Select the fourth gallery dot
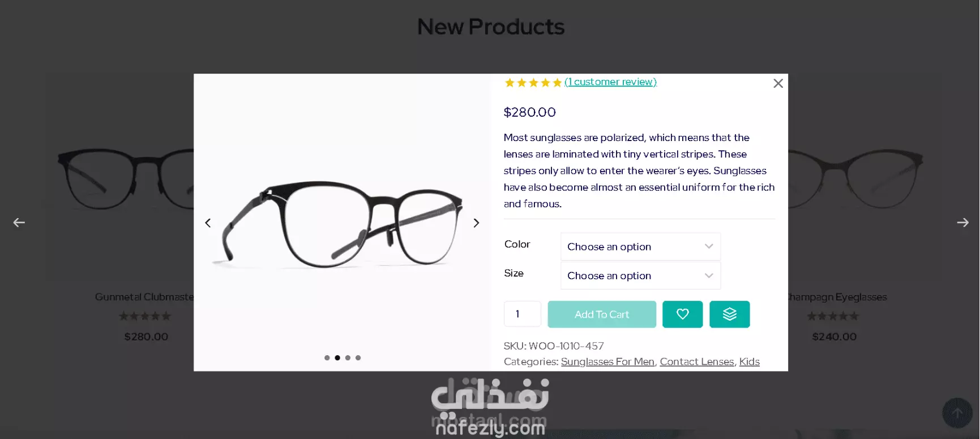Image resolution: width=980 pixels, height=439 pixels. 358,358
